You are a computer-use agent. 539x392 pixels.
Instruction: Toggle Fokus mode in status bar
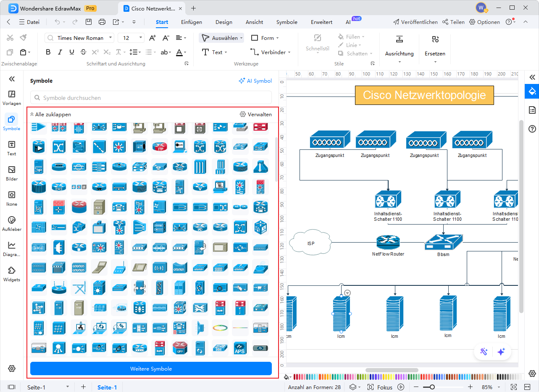click(380, 387)
